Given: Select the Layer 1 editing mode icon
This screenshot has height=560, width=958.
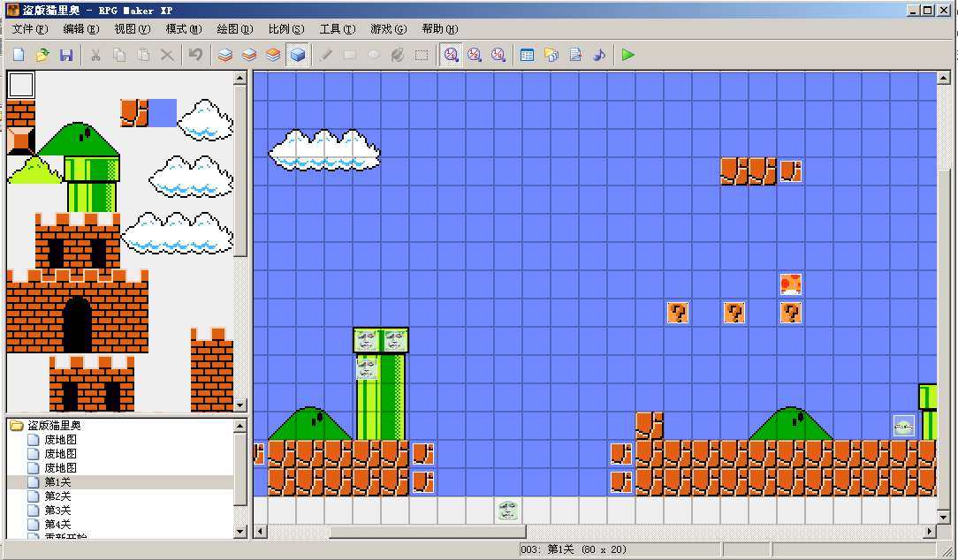Looking at the screenshot, I should pyautogui.click(x=225, y=55).
